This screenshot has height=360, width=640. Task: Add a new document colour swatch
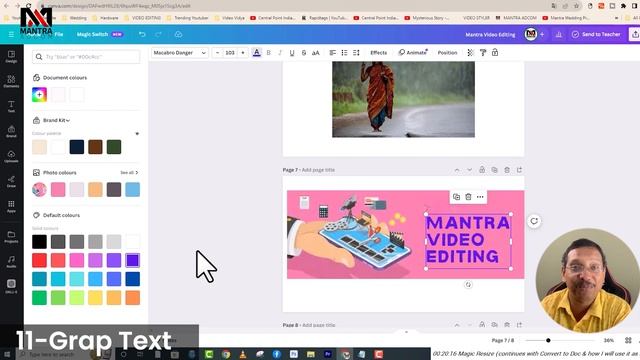coord(40,95)
